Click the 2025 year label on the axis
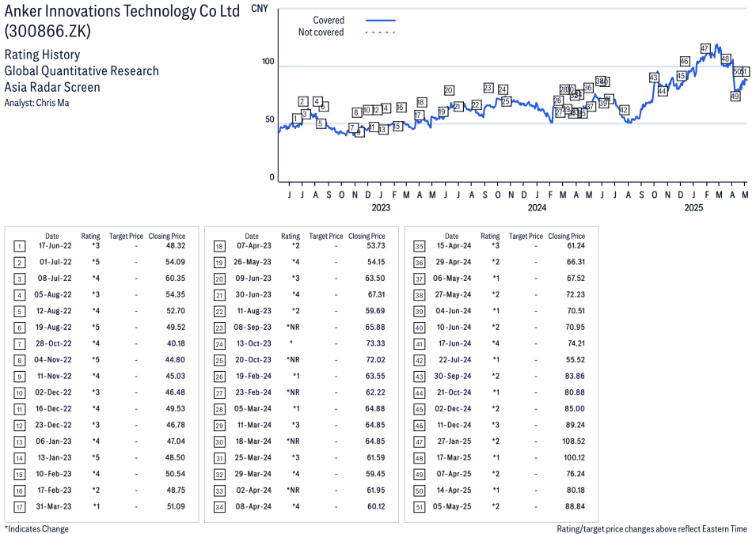 pyautogui.click(x=693, y=208)
